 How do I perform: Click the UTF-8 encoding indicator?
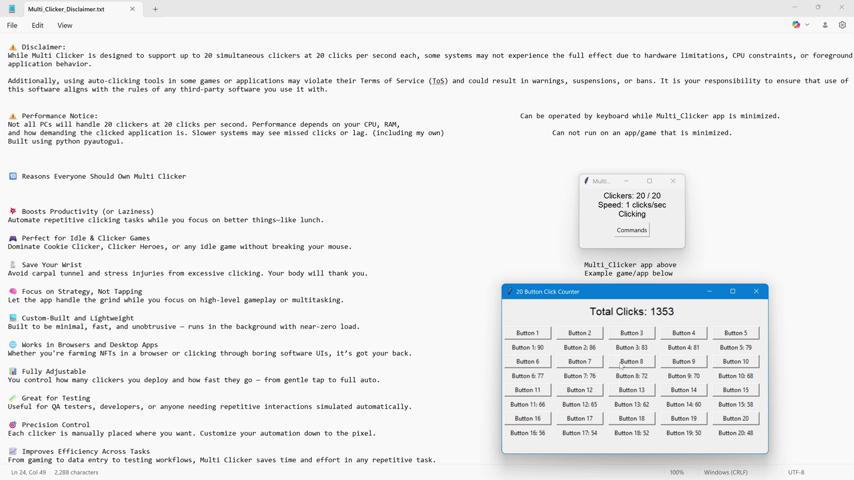click(795, 472)
